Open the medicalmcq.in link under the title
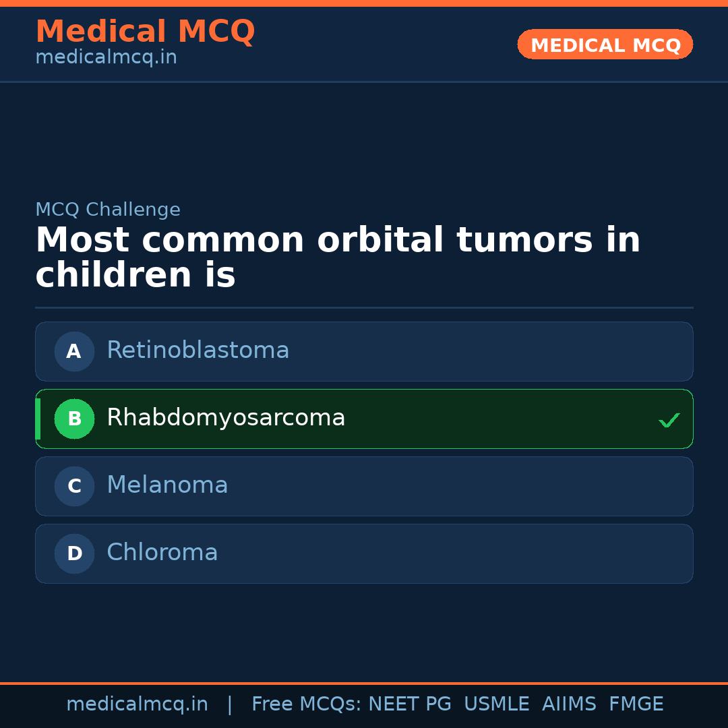 106,58
